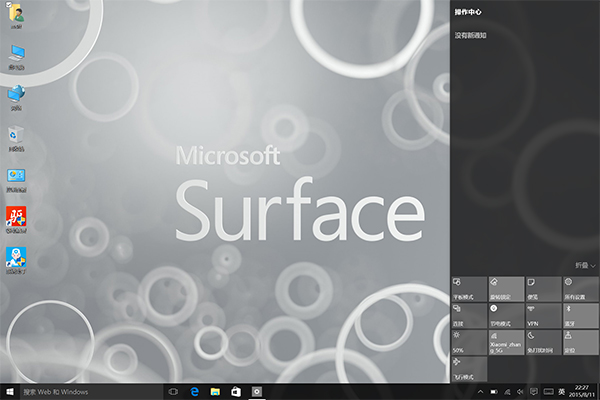Toggle the Battery saver (节电模式) tile
Image resolution: width=600 pixels, height=400 pixels.
click(506, 316)
